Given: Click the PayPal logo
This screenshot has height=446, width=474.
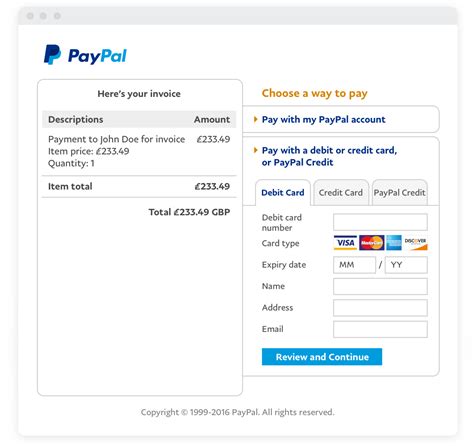Looking at the screenshot, I should pos(85,55).
